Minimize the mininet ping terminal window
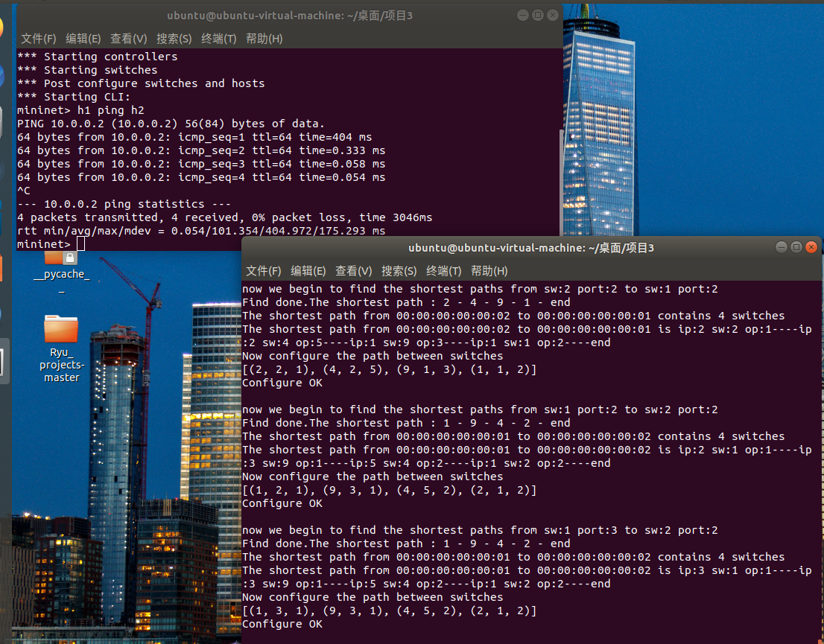 (x=522, y=15)
